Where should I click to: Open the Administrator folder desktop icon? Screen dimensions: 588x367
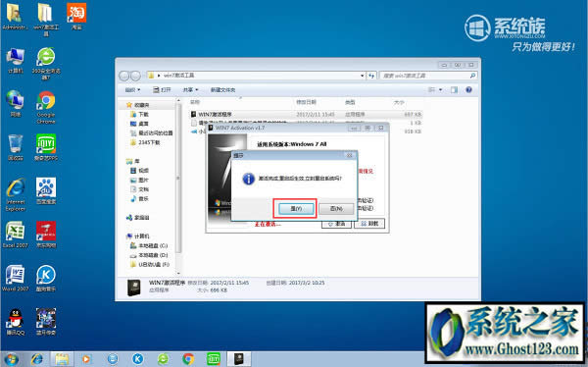[15, 17]
